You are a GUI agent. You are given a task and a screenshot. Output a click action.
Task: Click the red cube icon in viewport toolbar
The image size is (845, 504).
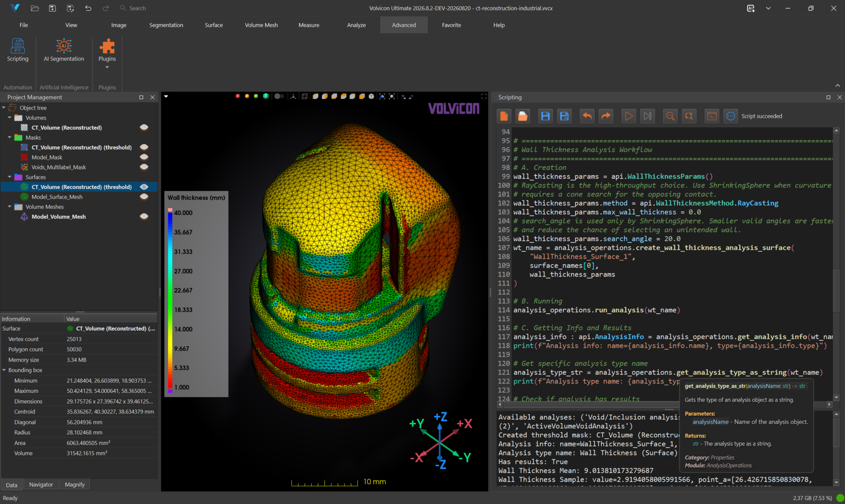point(238,96)
